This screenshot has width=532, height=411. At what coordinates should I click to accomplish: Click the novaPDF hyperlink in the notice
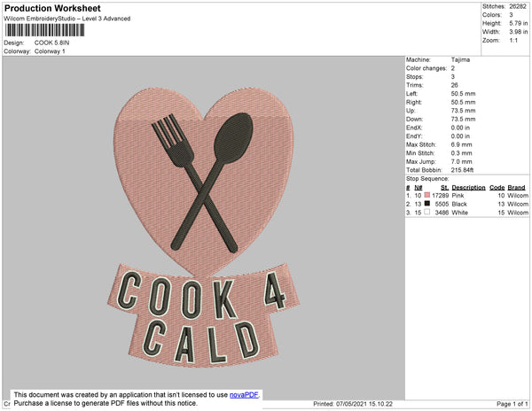coord(244,395)
